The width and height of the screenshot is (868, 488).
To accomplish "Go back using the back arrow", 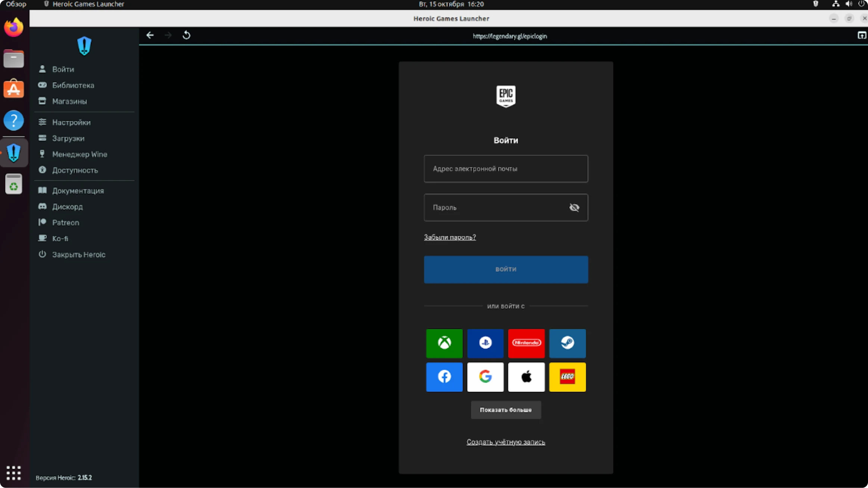I will coord(150,35).
